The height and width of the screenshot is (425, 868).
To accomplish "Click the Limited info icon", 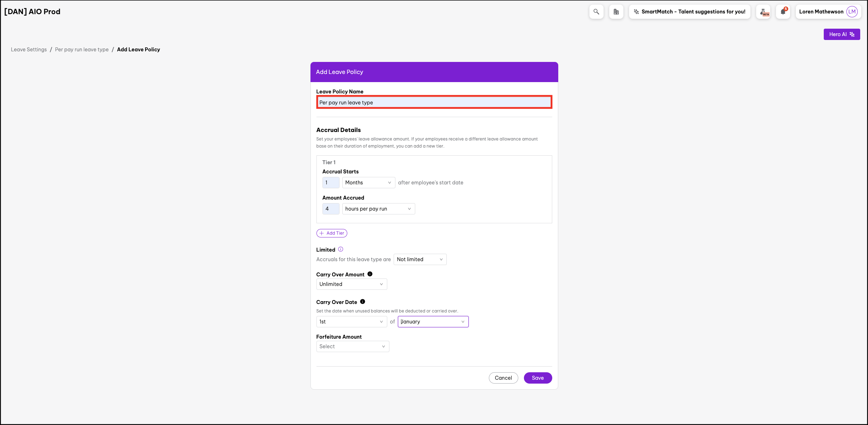I will [x=341, y=249].
